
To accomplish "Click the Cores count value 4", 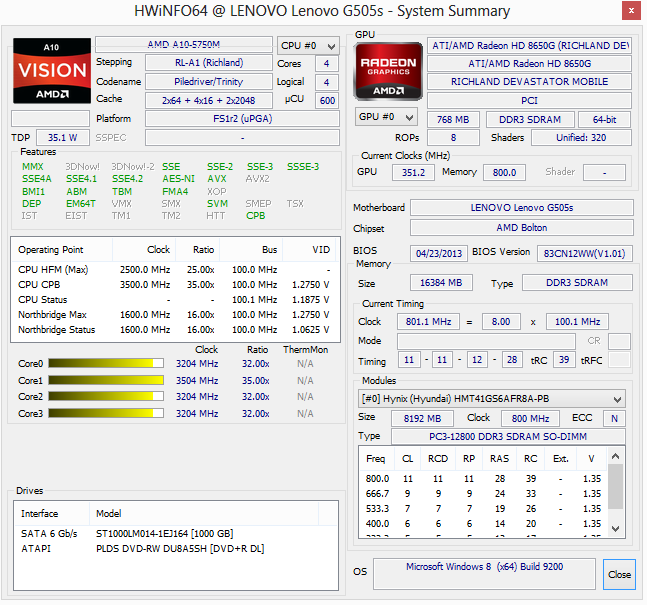I will tap(326, 64).
